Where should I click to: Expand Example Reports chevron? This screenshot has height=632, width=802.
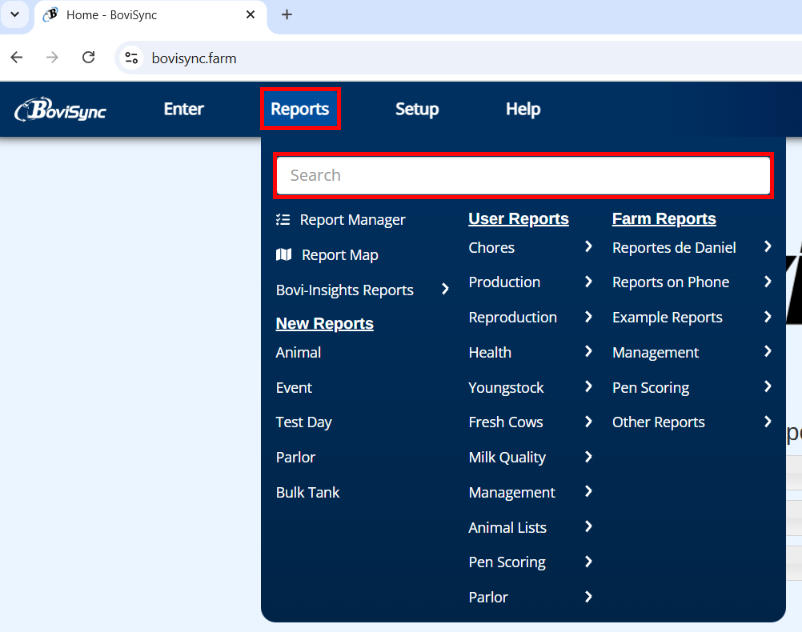tap(767, 317)
